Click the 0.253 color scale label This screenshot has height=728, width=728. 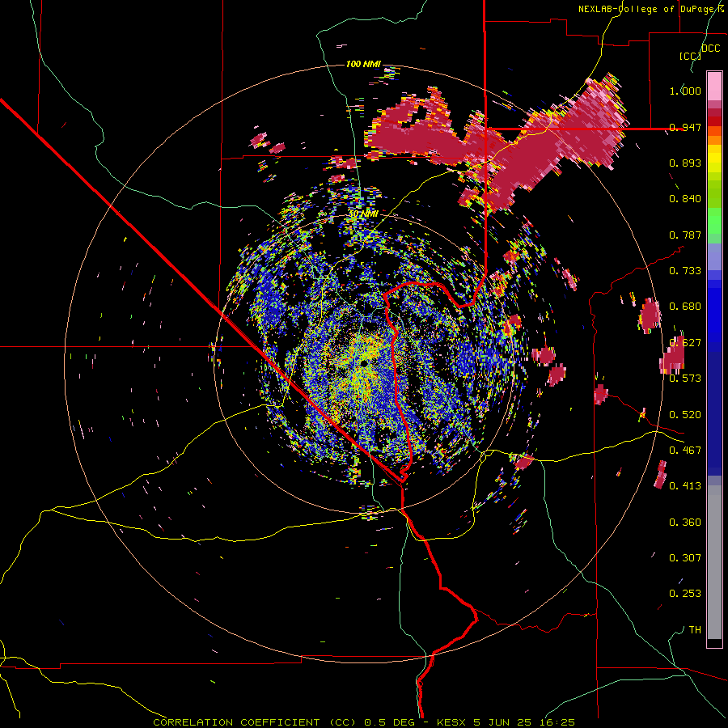click(x=685, y=594)
